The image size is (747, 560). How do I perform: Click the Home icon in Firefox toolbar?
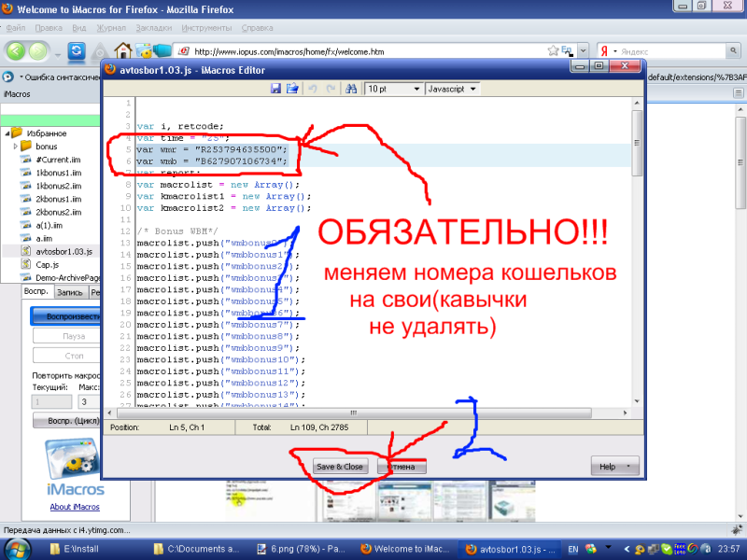tap(122, 50)
